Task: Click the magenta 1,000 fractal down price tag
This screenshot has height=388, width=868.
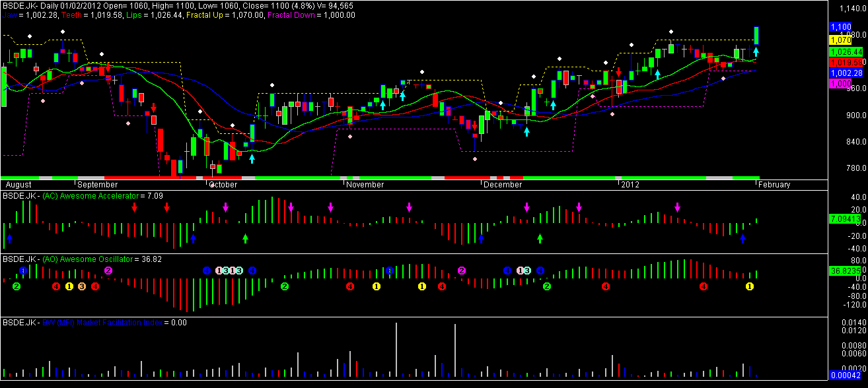Action: [841, 84]
